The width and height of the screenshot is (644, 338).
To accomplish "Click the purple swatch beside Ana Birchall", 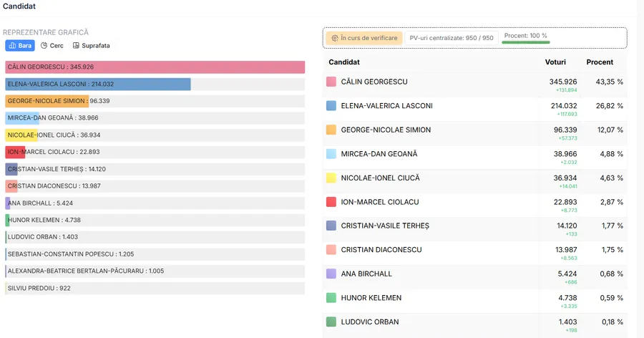I will click(331, 274).
